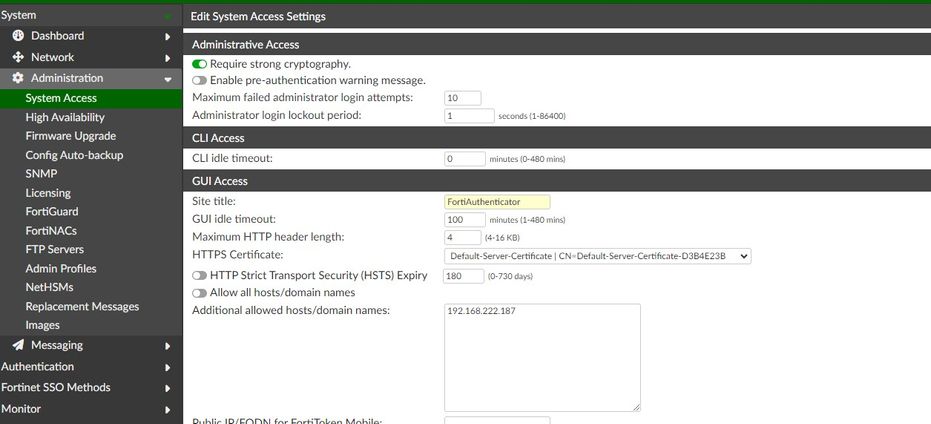Click Edit System Access Settings title
This screenshot has width=931, height=424.
click(258, 16)
